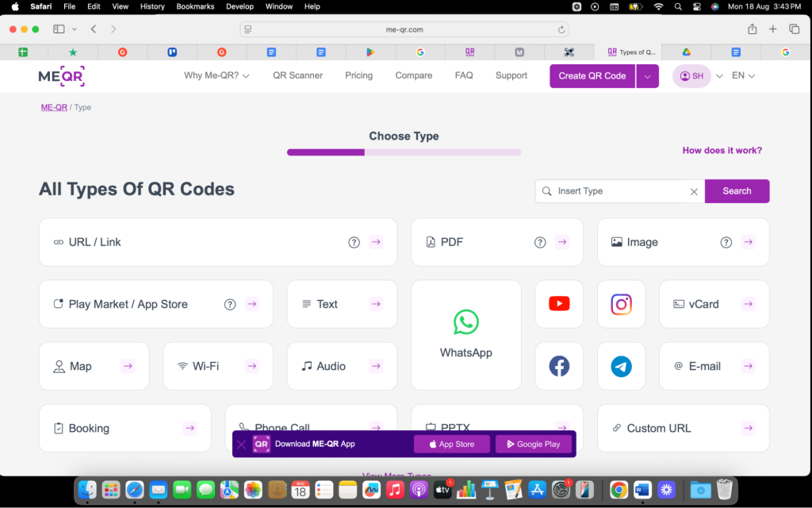
Task: Click the Choose Type progress bar
Action: click(404, 152)
